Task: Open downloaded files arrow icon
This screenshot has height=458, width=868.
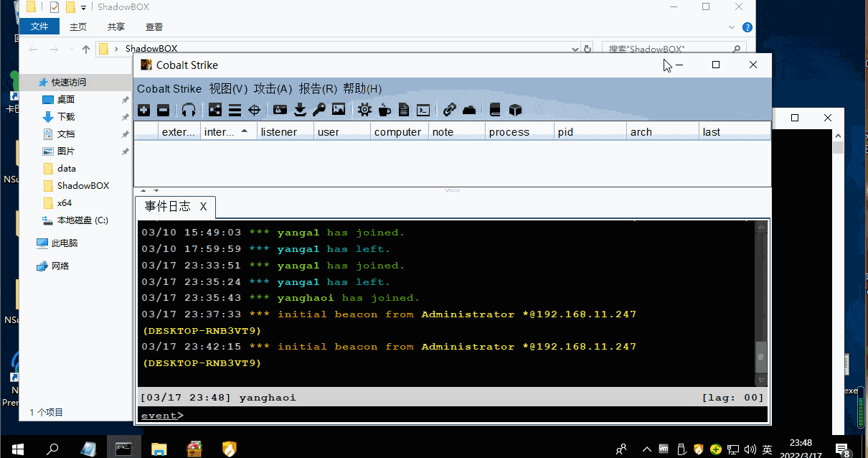Action: [300, 110]
